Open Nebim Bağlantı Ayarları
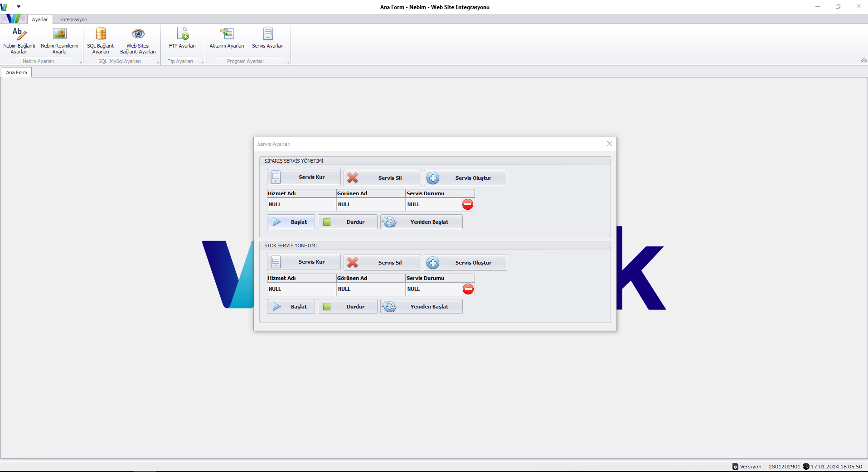The width and height of the screenshot is (868, 472). tap(19, 40)
